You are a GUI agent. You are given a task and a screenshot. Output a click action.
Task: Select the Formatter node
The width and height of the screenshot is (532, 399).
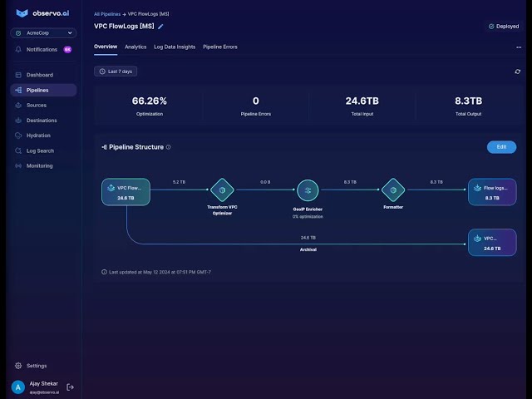click(393, 190)
